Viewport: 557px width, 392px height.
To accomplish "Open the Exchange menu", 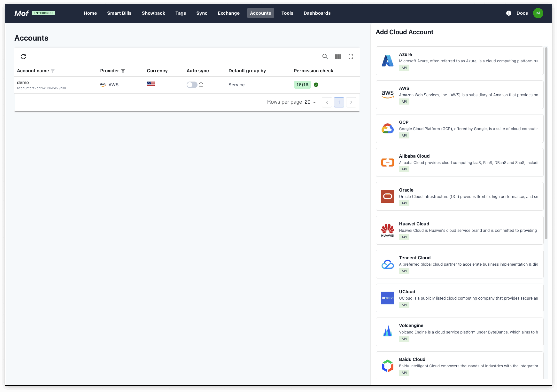I will click(x=228, y=13).
